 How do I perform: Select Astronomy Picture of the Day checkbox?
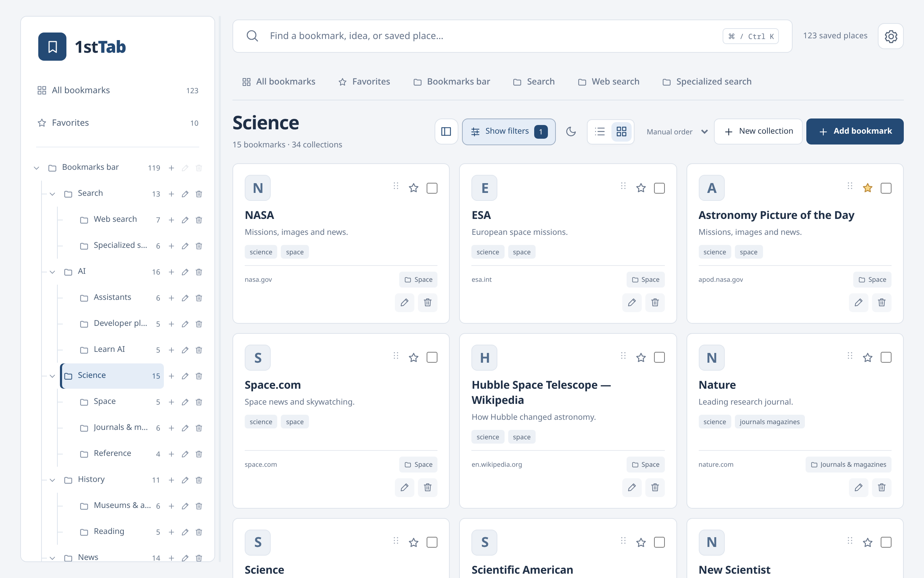pos(886,188)
